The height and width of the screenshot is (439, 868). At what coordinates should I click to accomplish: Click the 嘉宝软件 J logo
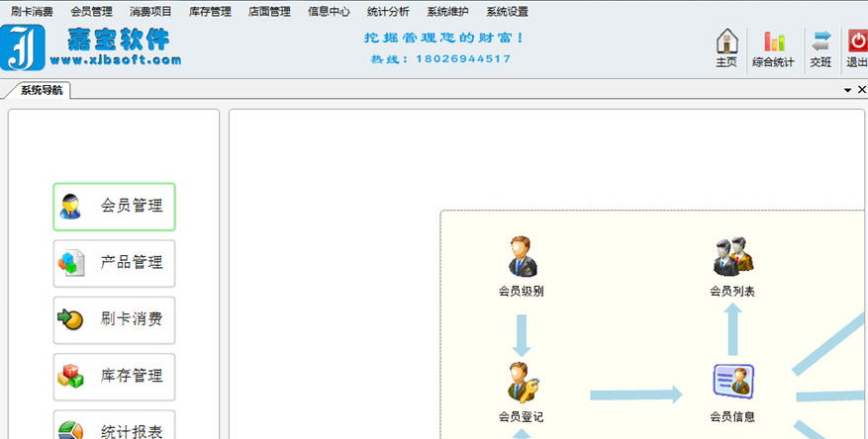coord(22,47)
